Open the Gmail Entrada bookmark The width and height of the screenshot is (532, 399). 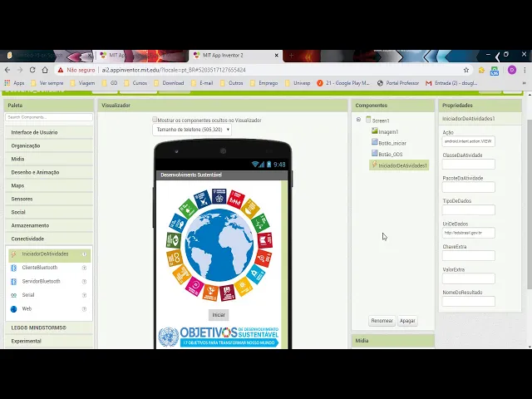tap(451, 83)
